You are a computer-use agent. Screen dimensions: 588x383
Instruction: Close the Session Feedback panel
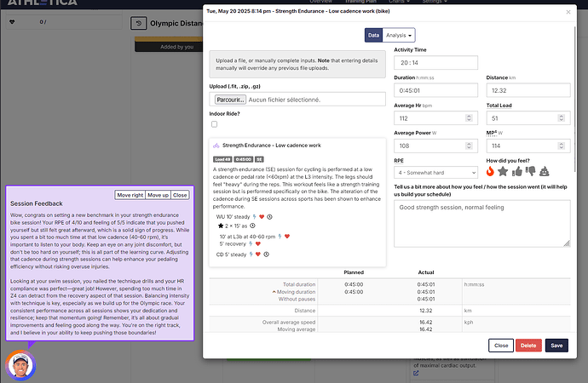pyautogui.click(x=180, y=195)
